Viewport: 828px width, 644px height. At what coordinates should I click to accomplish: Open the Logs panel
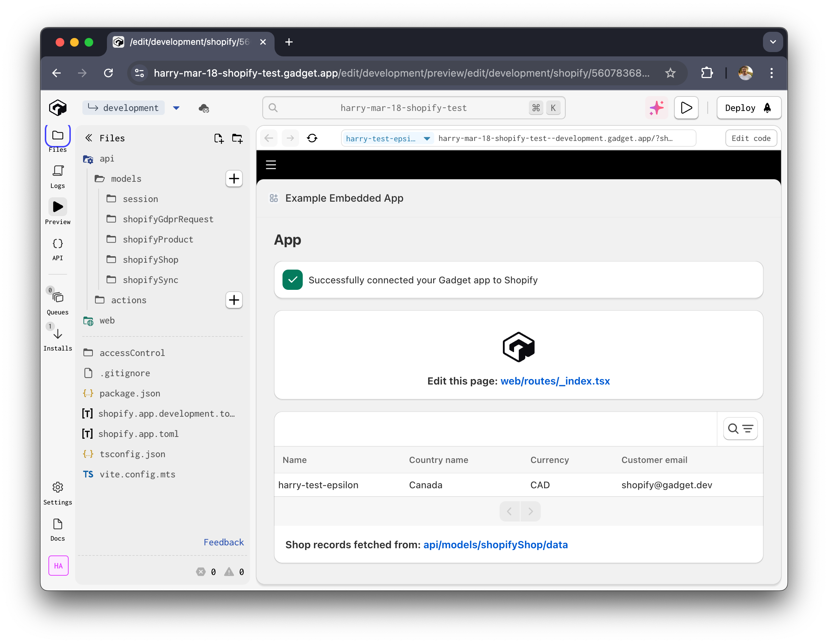(x=58, y=176)
